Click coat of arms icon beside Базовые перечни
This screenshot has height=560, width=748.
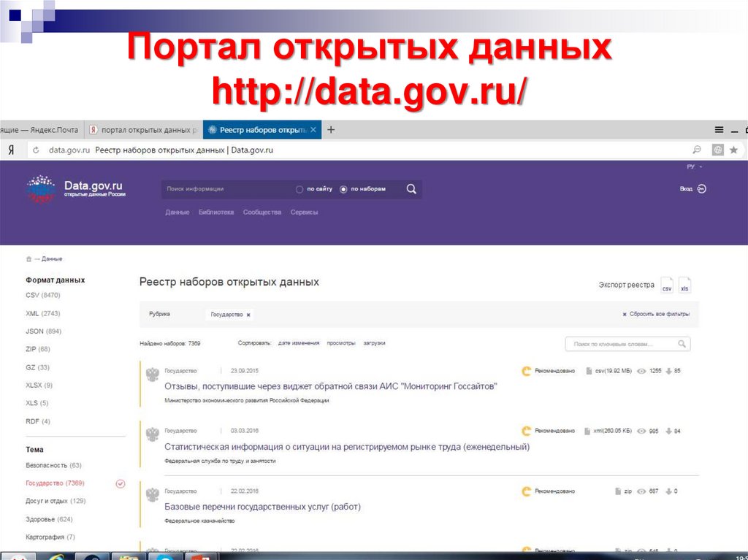click(x=152, y=495)
